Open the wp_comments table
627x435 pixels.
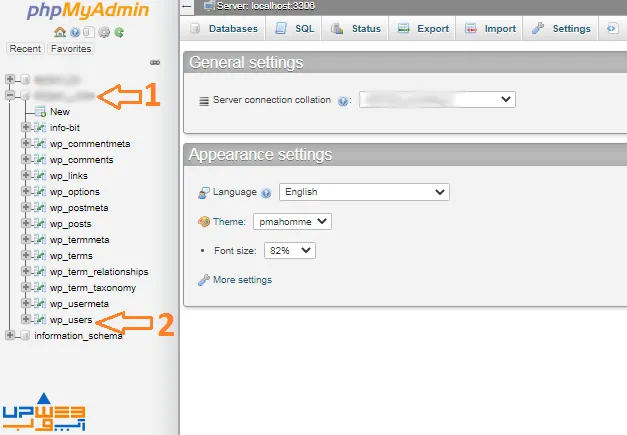[x=82, y=160]
